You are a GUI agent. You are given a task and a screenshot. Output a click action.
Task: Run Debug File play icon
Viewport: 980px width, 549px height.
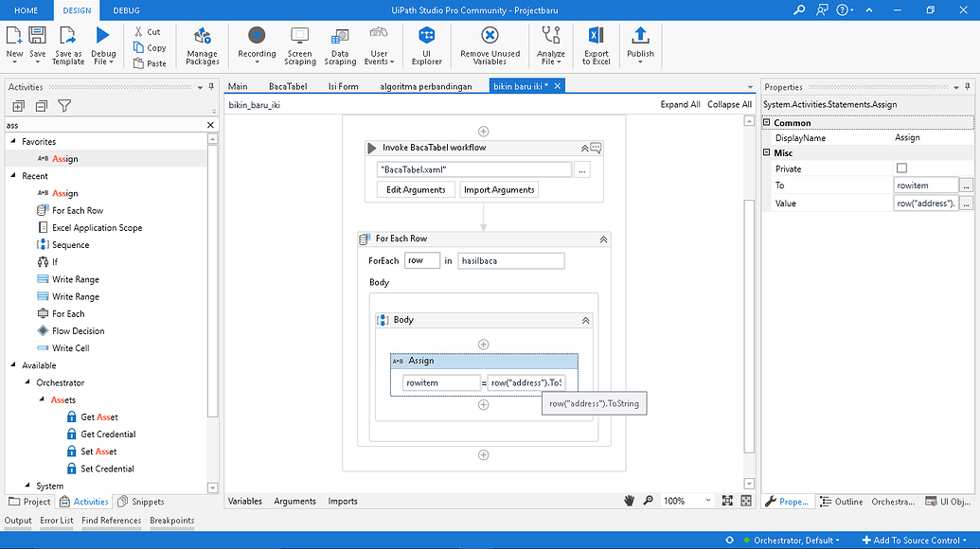pos(103,36)
